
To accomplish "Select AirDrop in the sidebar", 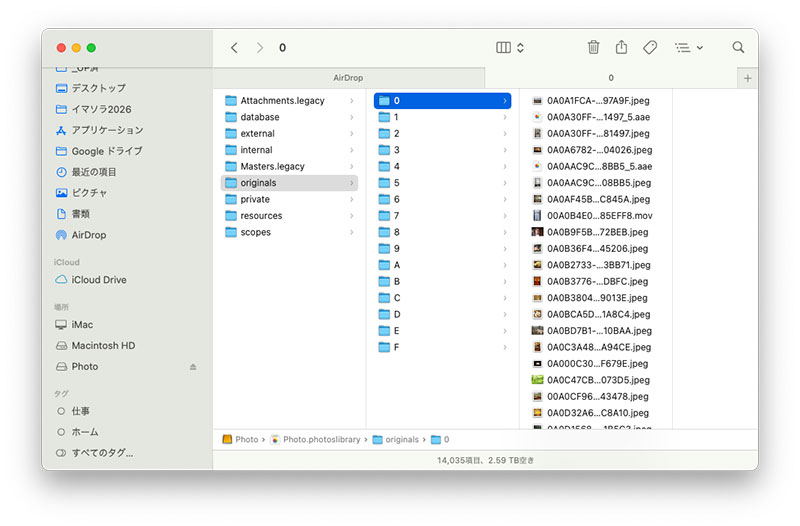I will click(x=88, y=235).
